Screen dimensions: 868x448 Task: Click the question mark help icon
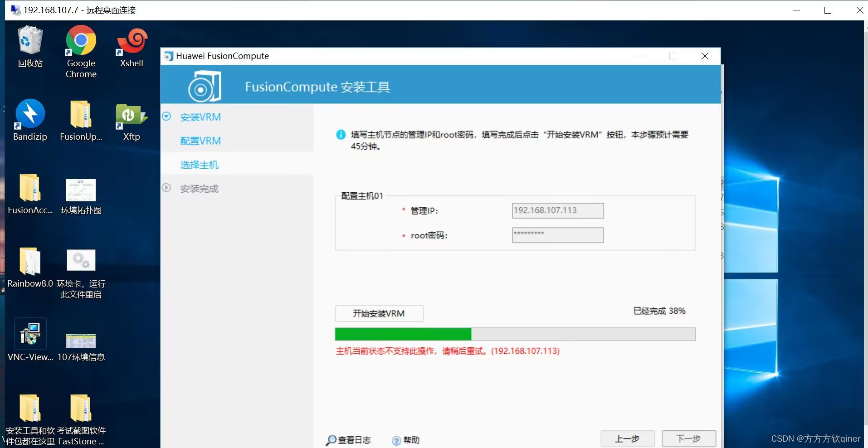(x=396, y=441)
